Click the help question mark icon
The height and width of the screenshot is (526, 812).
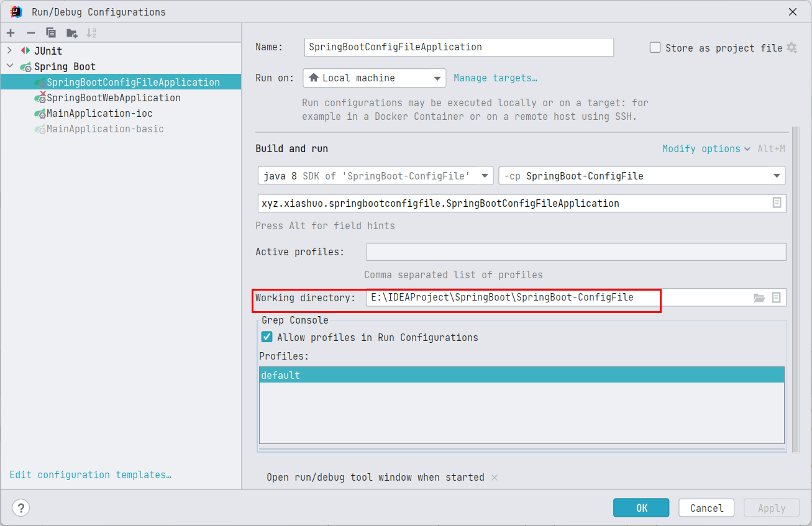(21, 507)
